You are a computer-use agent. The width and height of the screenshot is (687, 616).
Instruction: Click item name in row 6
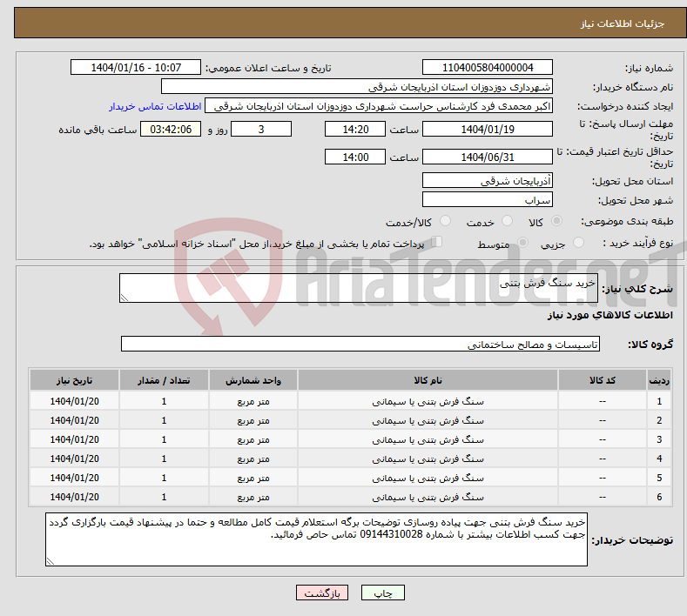pyautogui.click(x=428, y=498)
